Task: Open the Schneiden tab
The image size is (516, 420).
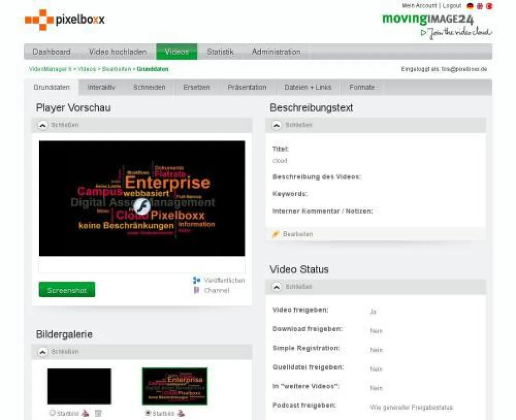Action: [x=149, y=87]
